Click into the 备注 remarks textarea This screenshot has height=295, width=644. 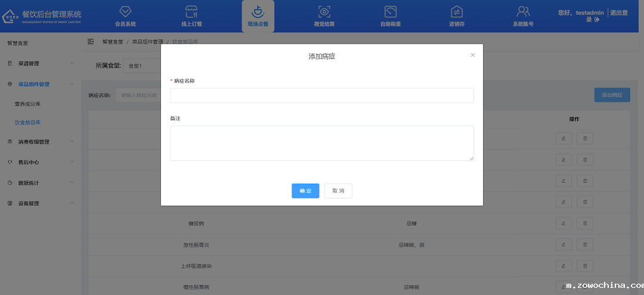coord(322,143)
